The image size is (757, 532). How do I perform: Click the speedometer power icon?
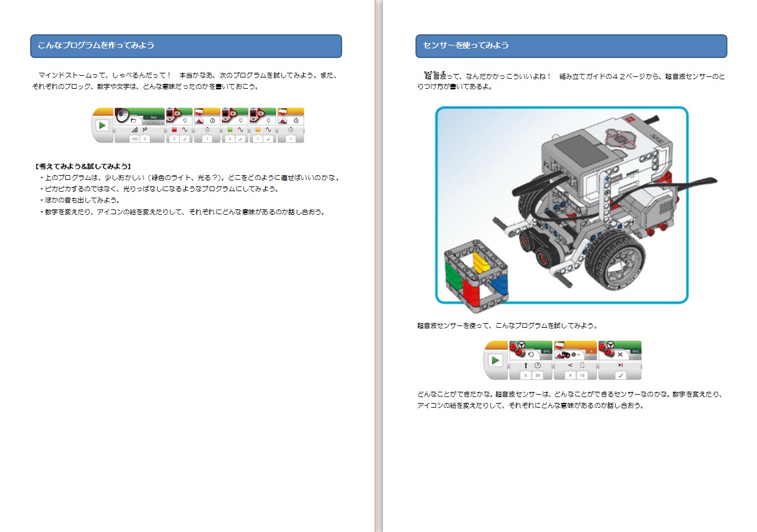tap(537, 366)
